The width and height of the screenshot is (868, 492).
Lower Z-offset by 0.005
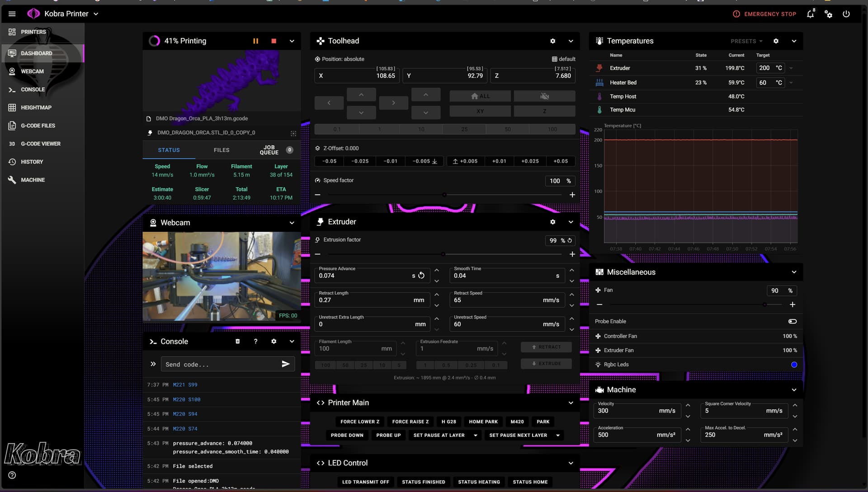[425, 161]
